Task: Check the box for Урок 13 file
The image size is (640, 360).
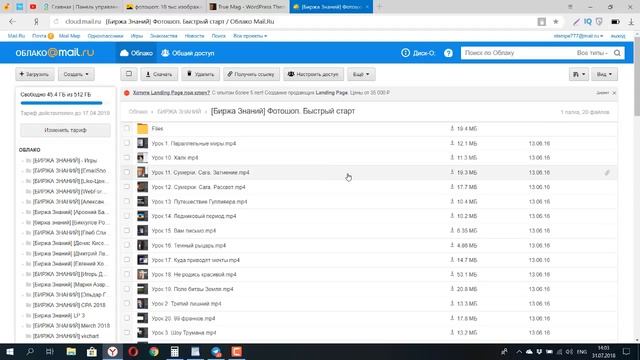Action: [127, 202]
